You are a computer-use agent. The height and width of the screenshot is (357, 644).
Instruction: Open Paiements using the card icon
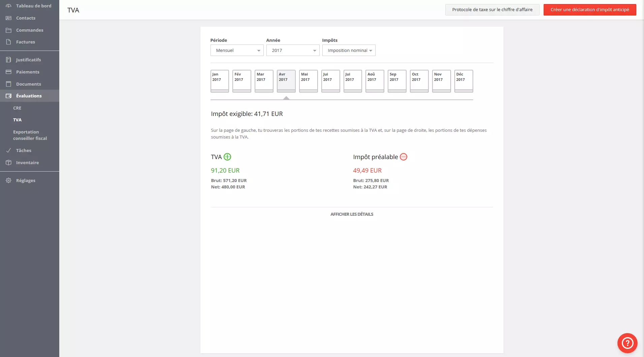click(x=9, y=72)
